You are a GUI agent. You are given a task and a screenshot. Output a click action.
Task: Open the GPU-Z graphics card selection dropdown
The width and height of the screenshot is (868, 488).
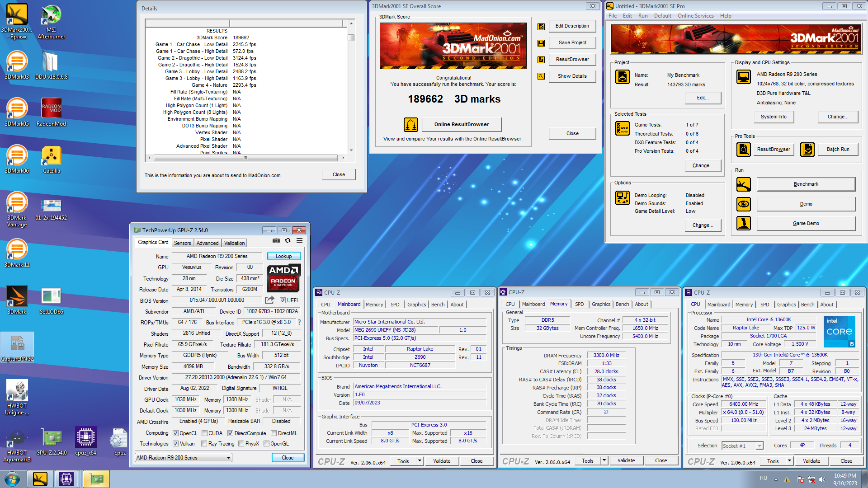184,458
